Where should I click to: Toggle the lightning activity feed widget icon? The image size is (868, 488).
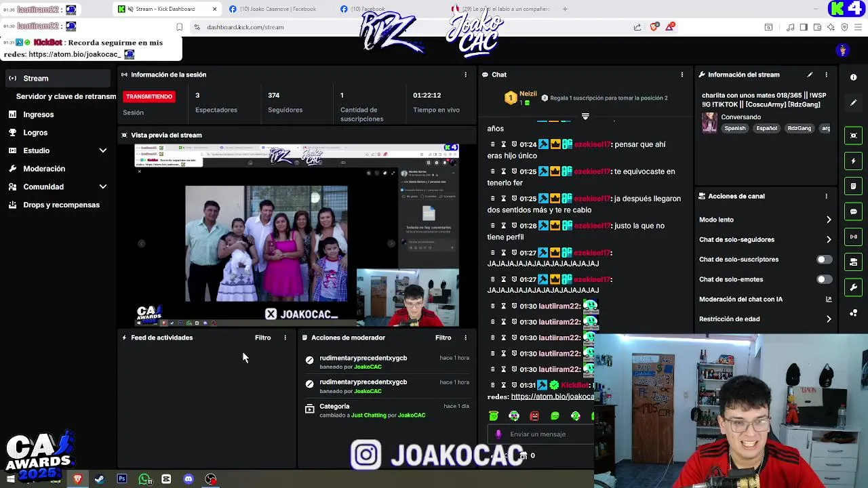[854, 161]
